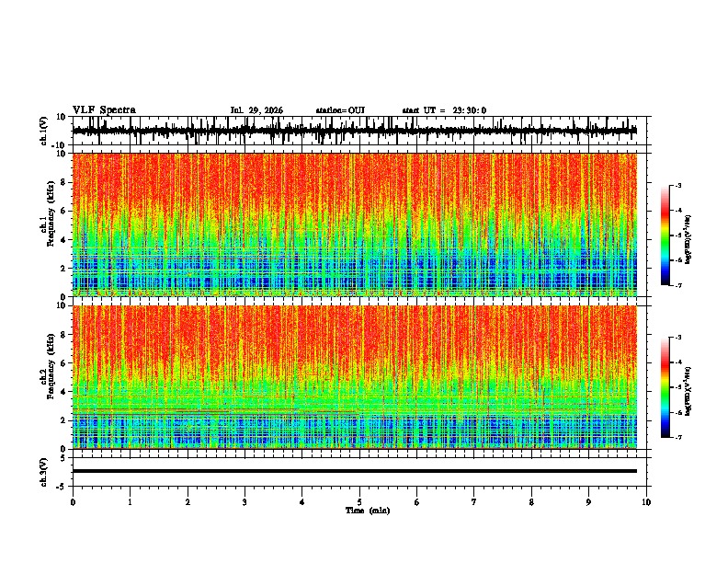Click the log(PSD) label beside ch.2 color bar
This screenshot has height=563, width=728.
coord(688,391)
